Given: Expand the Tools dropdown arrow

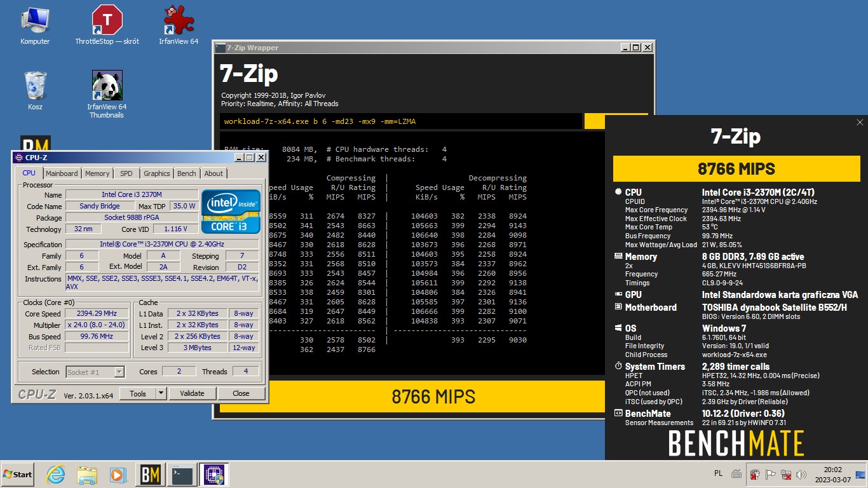Looking at the screenshot, I should point(161,393).
